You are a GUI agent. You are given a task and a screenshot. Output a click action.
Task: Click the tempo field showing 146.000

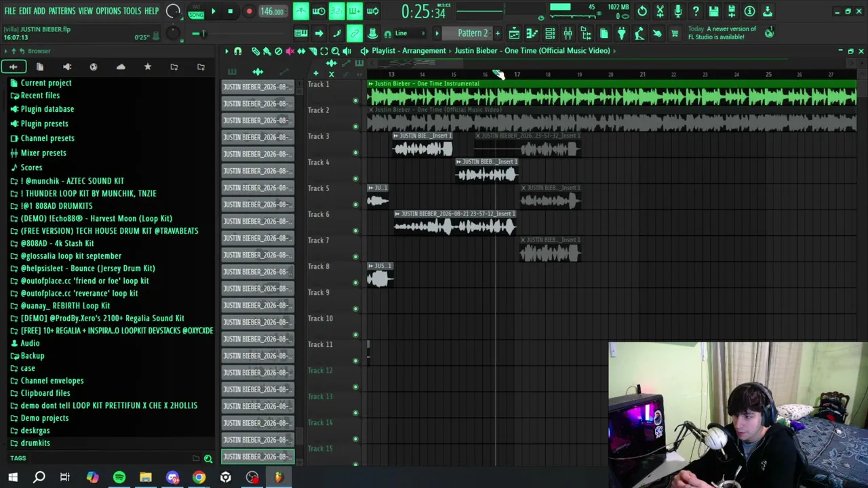pos(272,12)
